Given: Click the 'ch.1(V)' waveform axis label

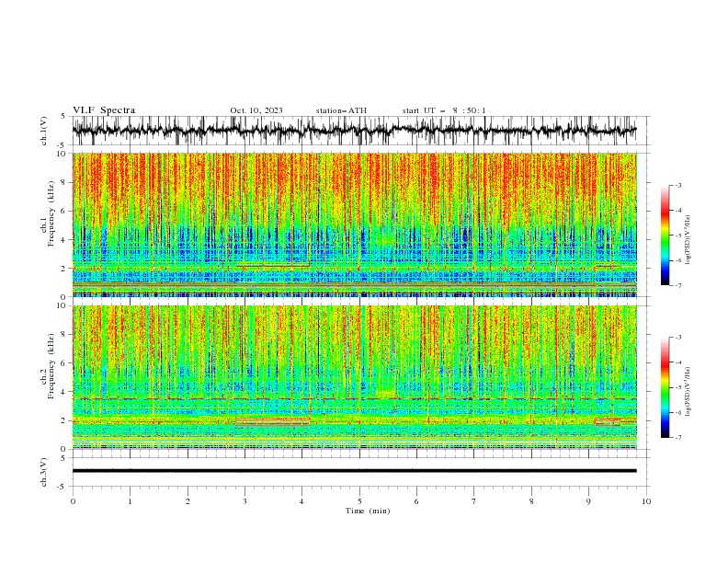Looking at the screenshot, I should click(x=44, y=131).
